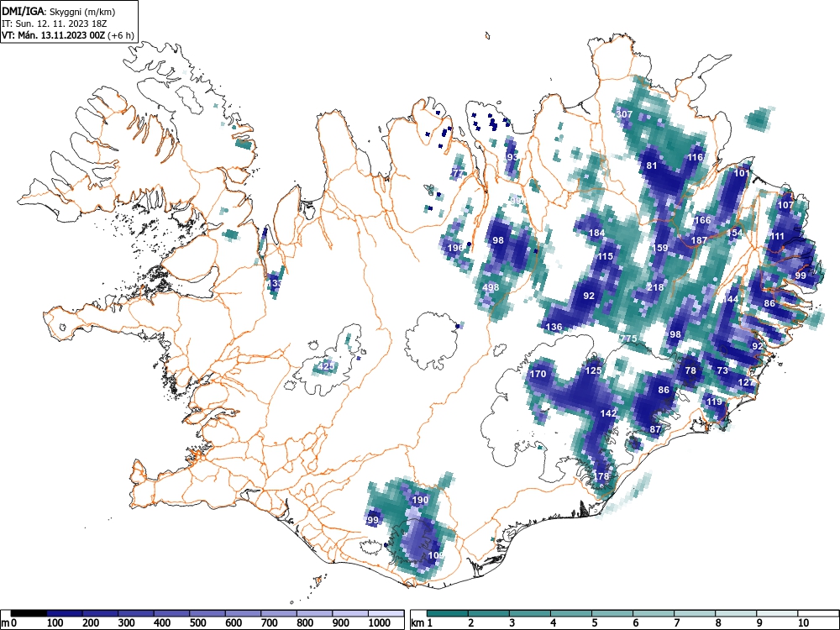The height and width of the screenshot is (630, 840).
Task: Click the value 218 in the teal area
Action: pyautogui.click(x=655, y=287)
